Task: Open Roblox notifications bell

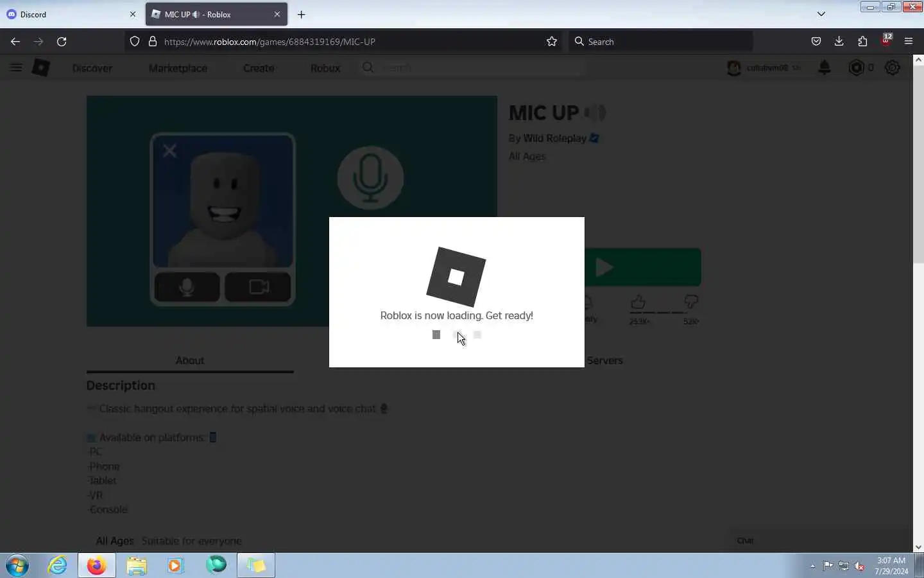Action: 825,67
